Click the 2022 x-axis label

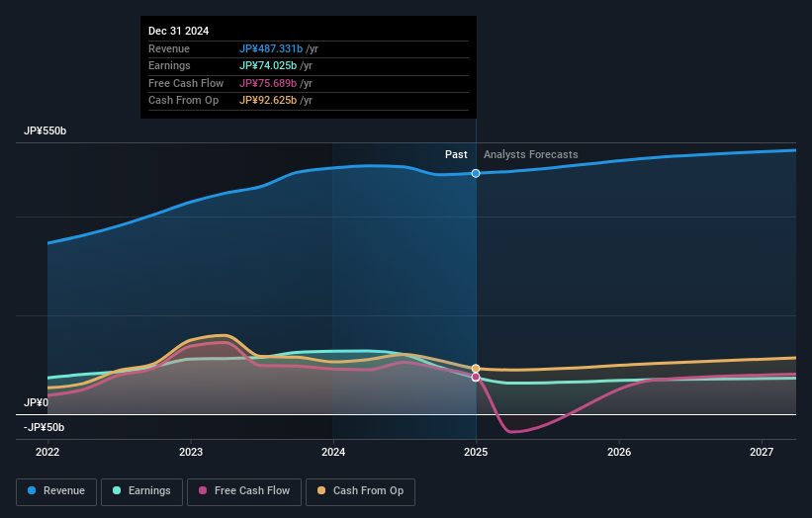click(47, 453)
